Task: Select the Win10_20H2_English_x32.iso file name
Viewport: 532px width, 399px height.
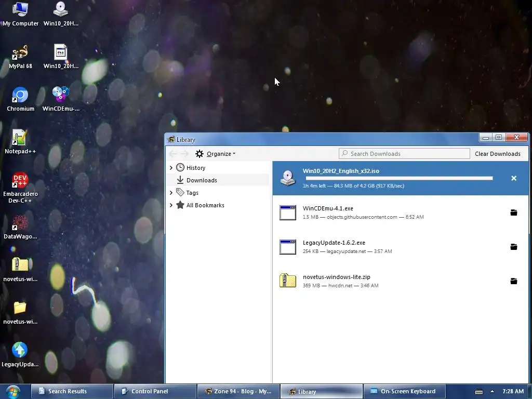Action: [x=341, y=171]
